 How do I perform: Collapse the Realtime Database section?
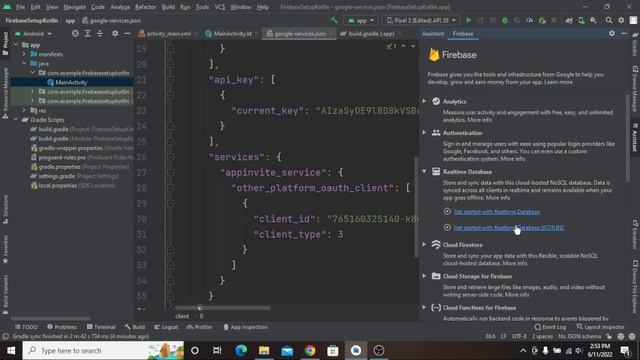click(424, 171)
